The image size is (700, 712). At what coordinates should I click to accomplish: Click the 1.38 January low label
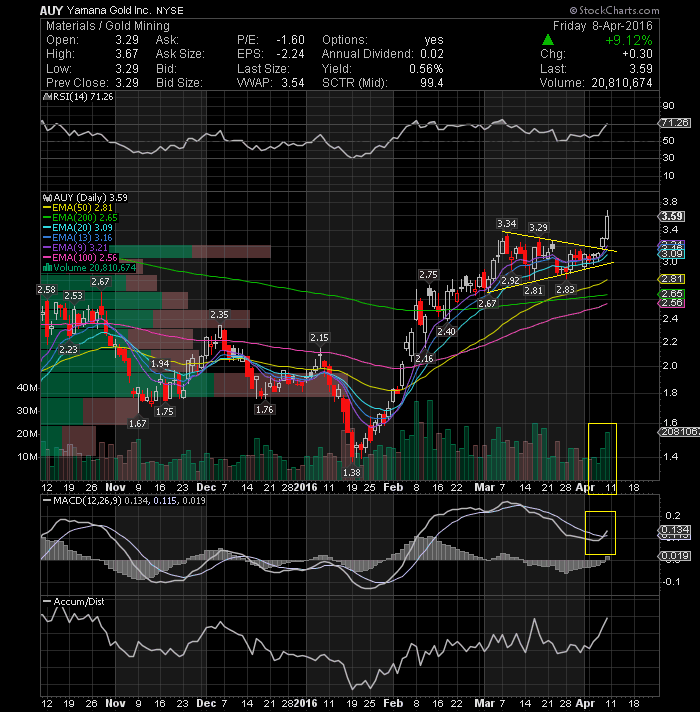[351, 472]
